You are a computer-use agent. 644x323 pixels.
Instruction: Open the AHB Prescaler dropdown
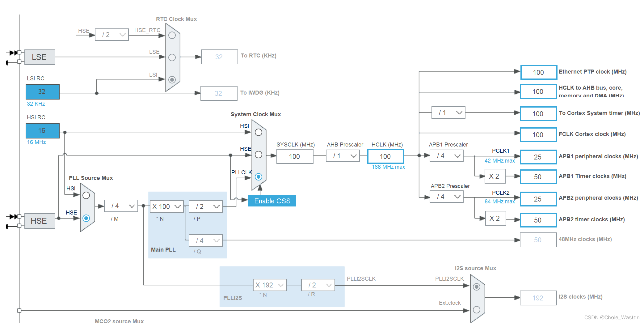tap(343, 156)
